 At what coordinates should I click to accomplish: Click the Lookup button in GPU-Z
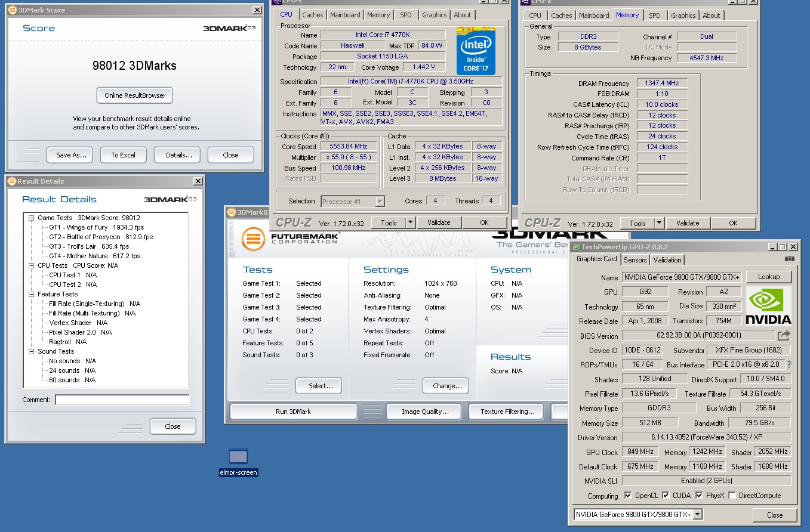[x=769, y=277]
